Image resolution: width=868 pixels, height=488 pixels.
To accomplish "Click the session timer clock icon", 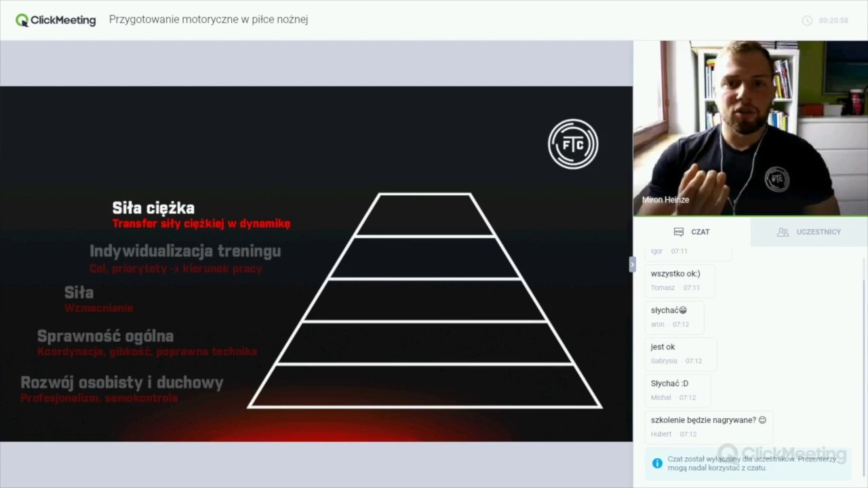I will (807, 20).
